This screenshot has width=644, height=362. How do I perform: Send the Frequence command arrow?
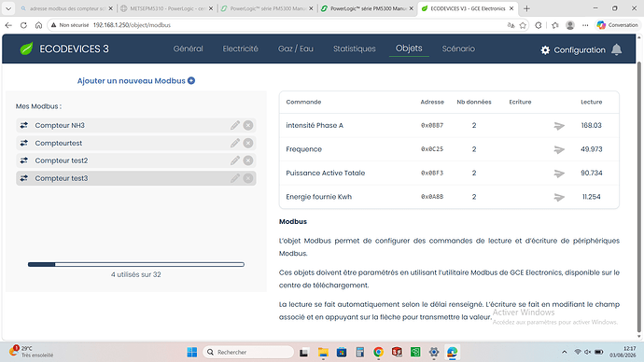(559, 149)
